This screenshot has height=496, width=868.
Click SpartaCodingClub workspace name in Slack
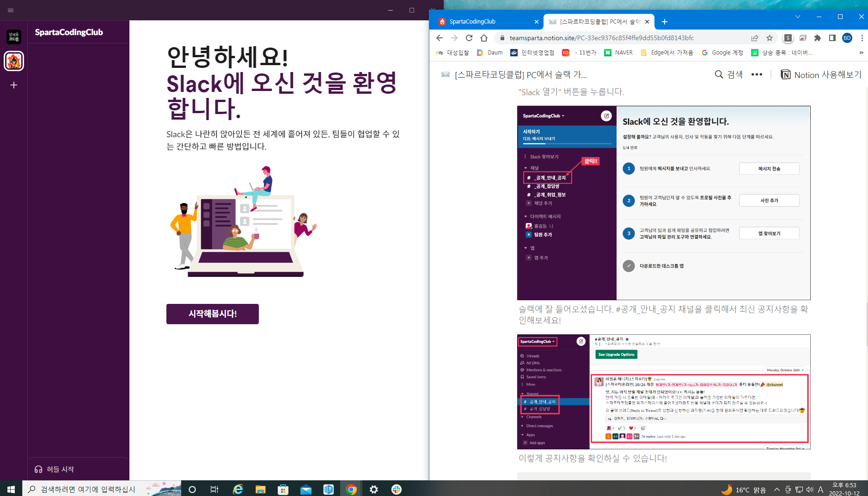tap(69, 32)
